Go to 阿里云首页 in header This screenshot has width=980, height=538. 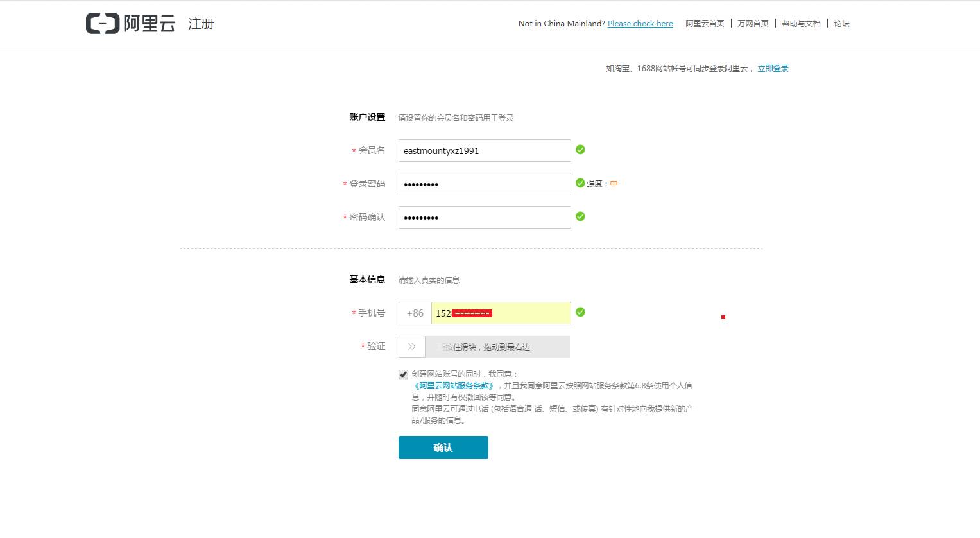705,24
